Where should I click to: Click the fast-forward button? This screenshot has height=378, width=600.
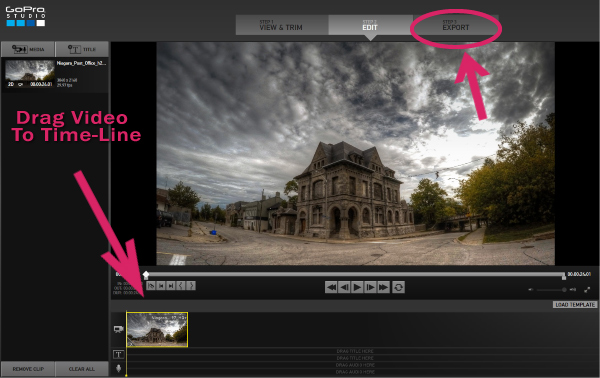pos(383,287)
